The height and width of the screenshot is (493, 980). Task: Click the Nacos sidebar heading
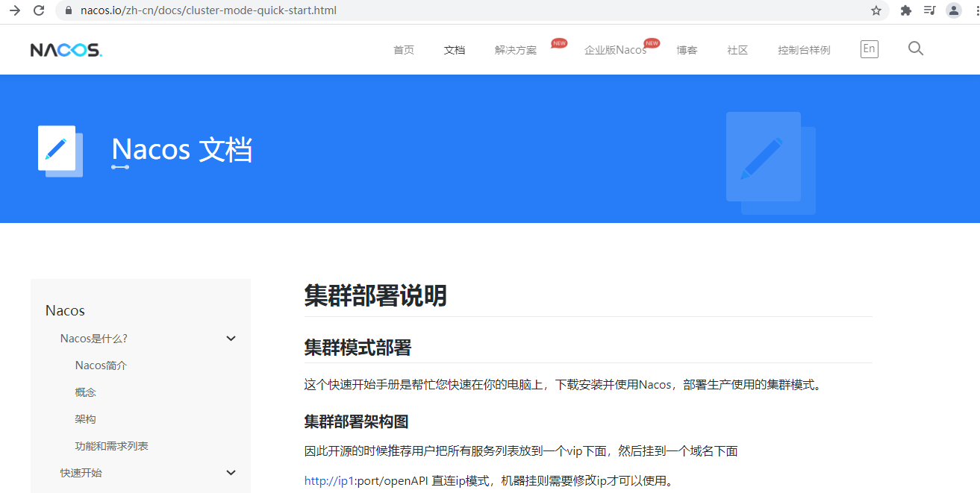pos(65,310)
